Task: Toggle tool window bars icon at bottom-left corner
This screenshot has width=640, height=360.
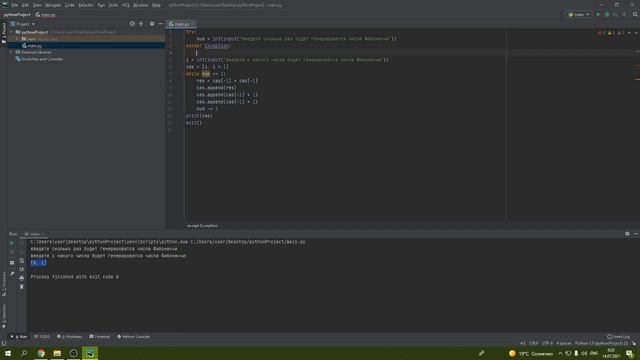Action: [4, 344]
